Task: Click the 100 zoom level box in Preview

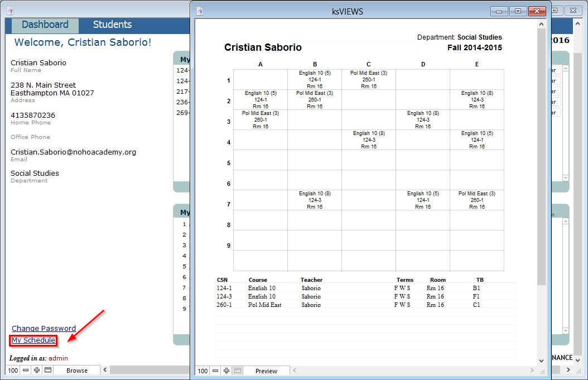Action: tap(203, 371)
